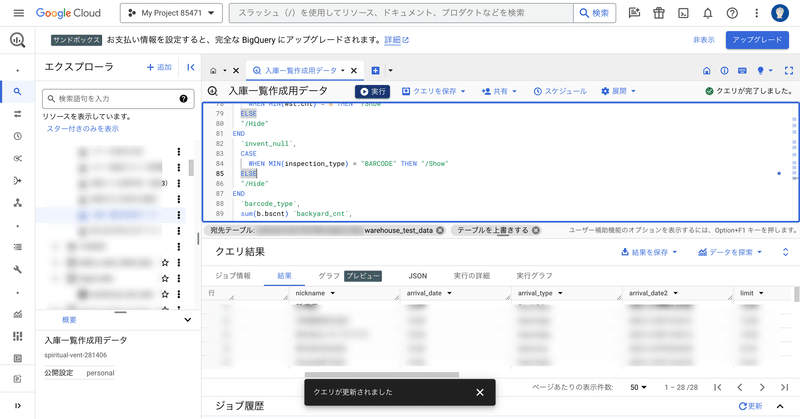Close the 入庫一覧作成用データ tab

point(354,70)
